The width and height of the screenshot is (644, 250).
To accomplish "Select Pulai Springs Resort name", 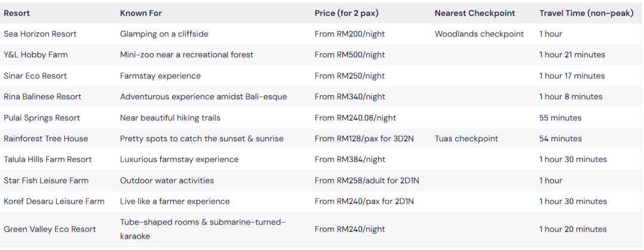I will pyautogui.click(x=42, y=118).
